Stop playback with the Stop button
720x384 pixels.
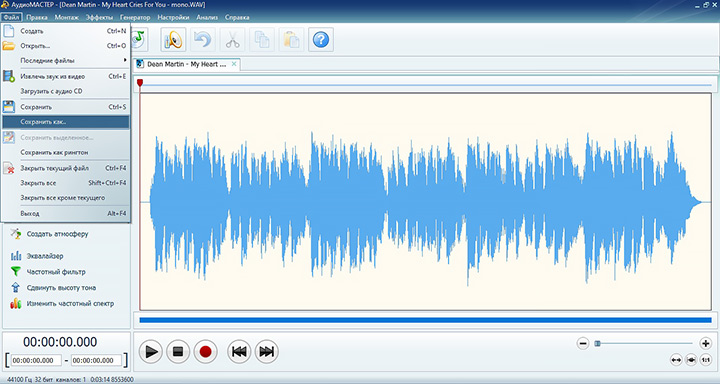(x=178, y=352)
